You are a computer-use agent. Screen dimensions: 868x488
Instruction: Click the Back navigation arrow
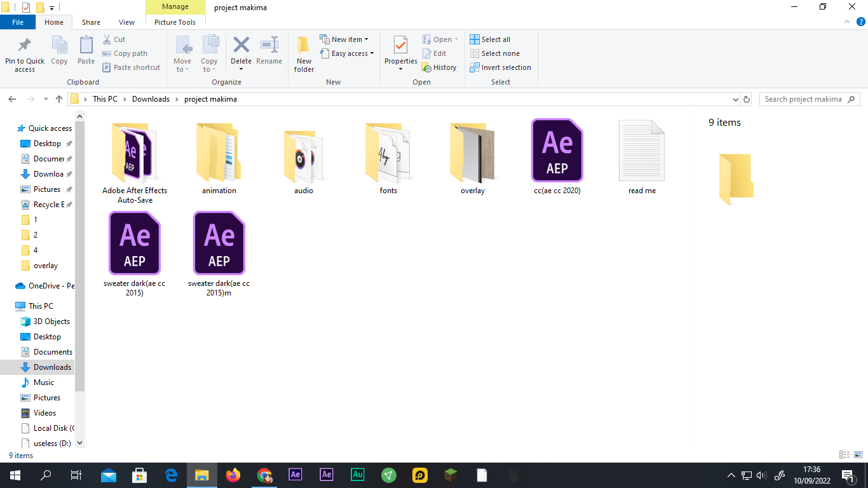pyautogui.click(x=12, y=99)
